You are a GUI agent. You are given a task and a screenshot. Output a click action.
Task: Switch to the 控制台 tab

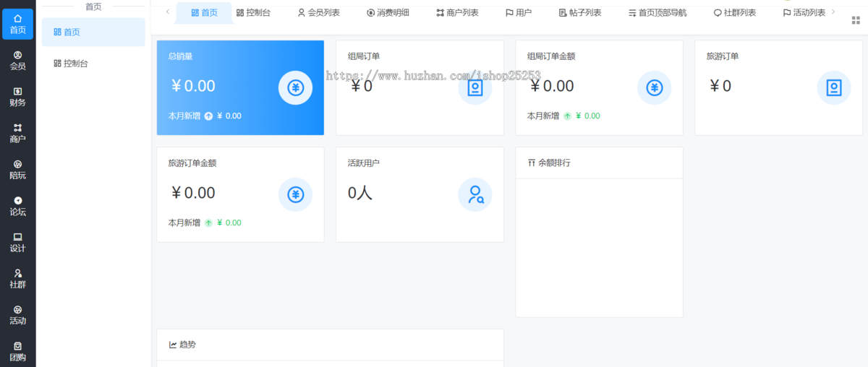[253, 12]
